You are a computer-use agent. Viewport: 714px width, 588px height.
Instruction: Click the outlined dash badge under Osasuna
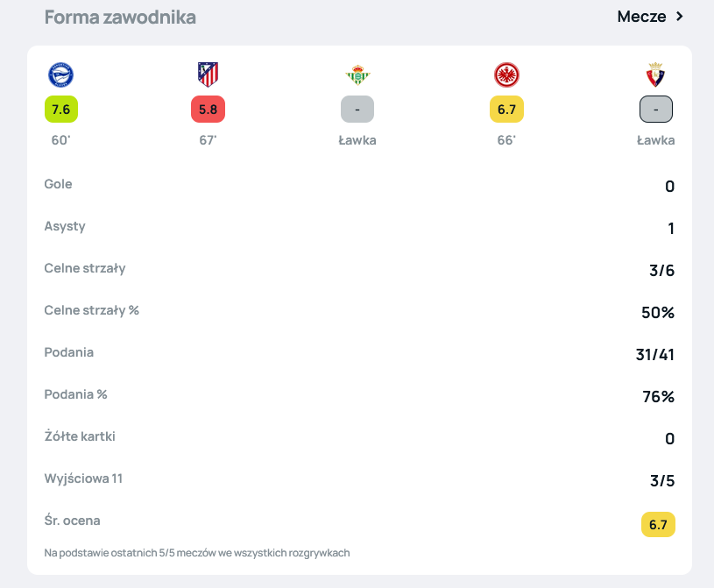coord(655,110)
